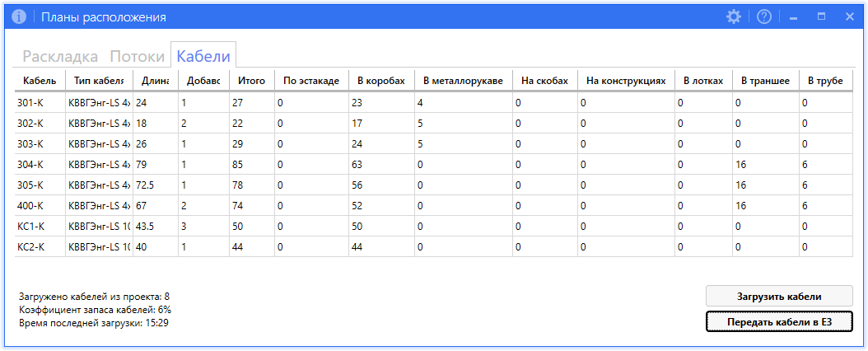868x351 pixels.
Task: Select the Кабели tab
Action: pyautogui.click(x=203, y=56)
